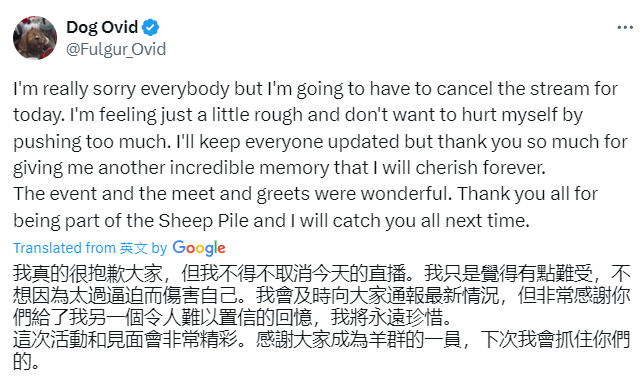642x377 pixels.
Task: Click the 'Translated from' link
Action: [x=64, y=248]
